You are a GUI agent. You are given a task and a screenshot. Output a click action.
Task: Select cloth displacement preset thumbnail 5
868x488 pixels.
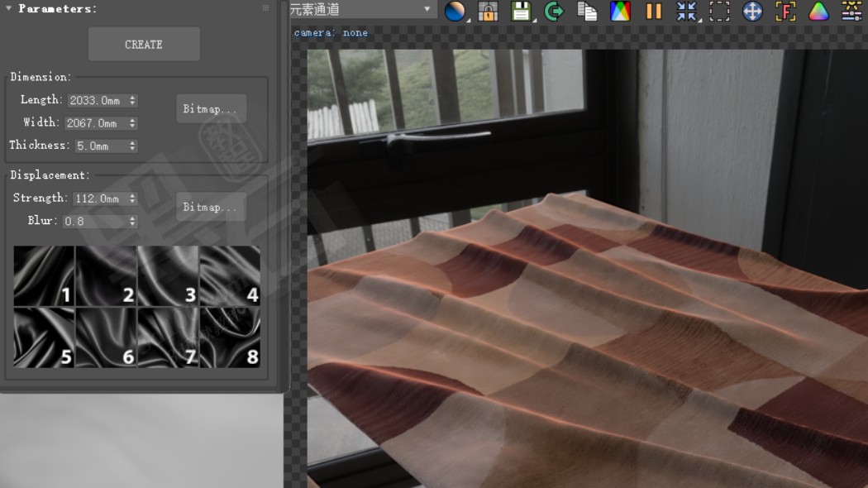point(42,337)
